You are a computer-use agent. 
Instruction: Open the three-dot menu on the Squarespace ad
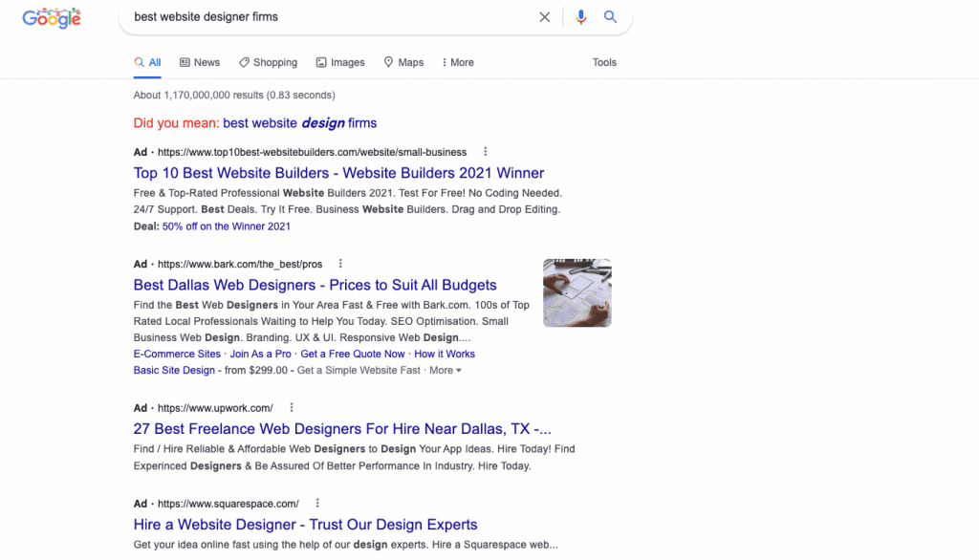click(x=316, y=503)
